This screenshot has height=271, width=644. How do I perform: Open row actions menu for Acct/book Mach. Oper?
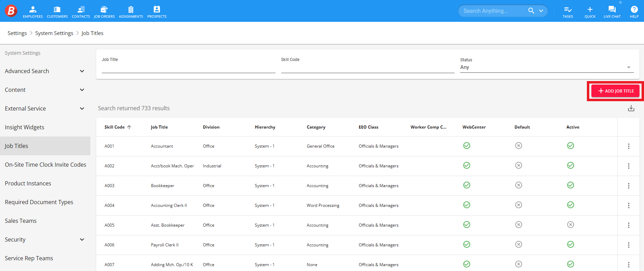[629, 166]
